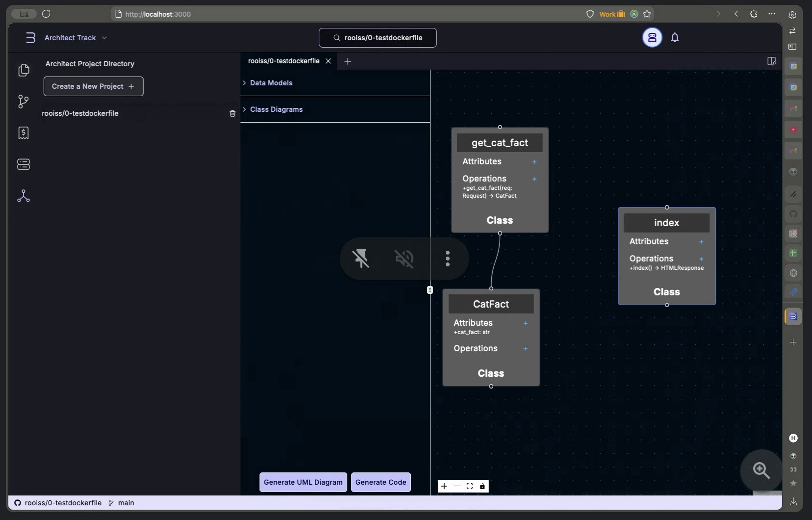Image resolution: width=812 pixels, height=520 pixels.
Task: Click rooiss/0-testdockerfile repo in status bar
Action: (x=58, y=503)
